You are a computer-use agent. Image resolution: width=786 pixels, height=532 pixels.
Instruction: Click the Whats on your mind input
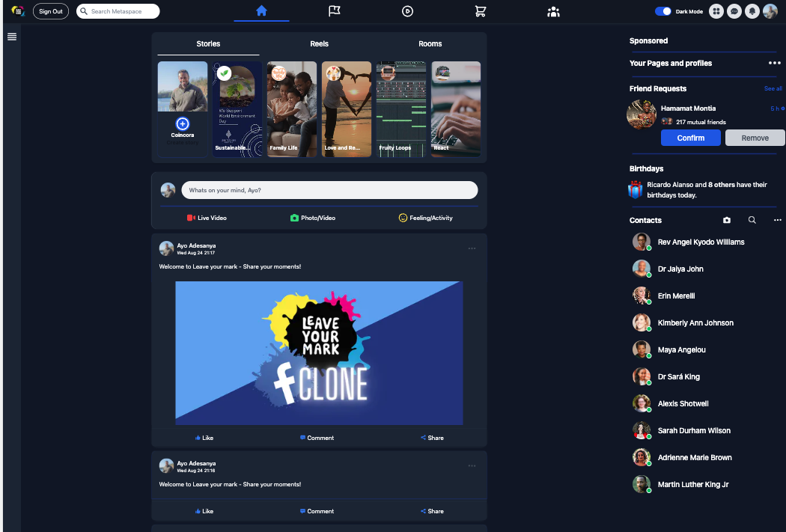click(x=329, y=190)
